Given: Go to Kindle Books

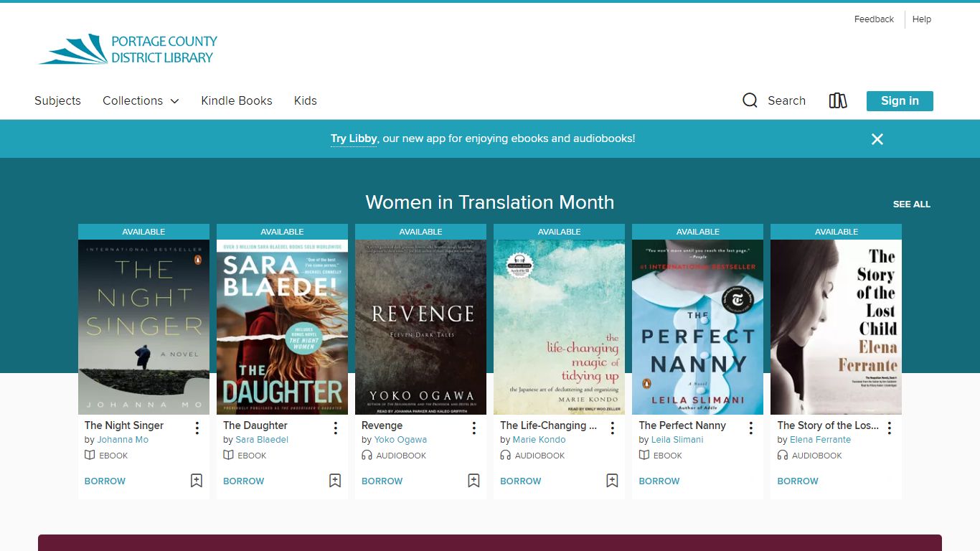Looking at the screenshot, I should pos(237,100).
